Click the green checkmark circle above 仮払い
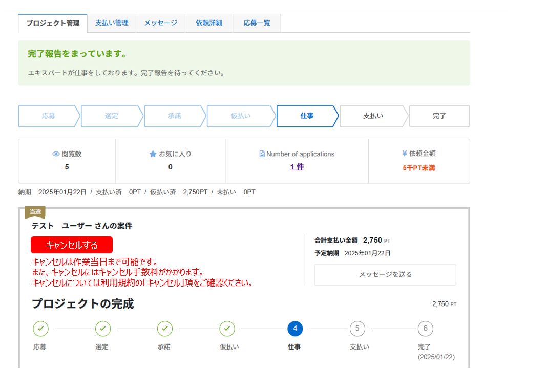The image size is (548, 392). [x=227, y=329]
